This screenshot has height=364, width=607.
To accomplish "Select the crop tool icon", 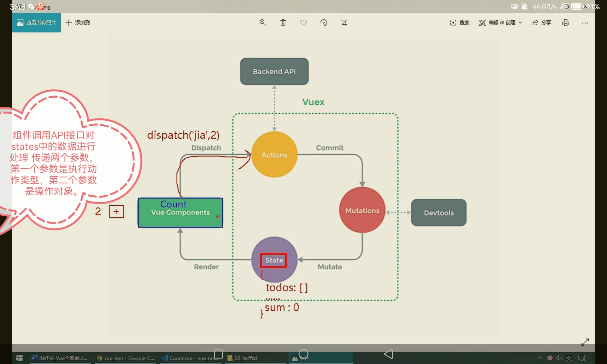I will tap(344, 23).
